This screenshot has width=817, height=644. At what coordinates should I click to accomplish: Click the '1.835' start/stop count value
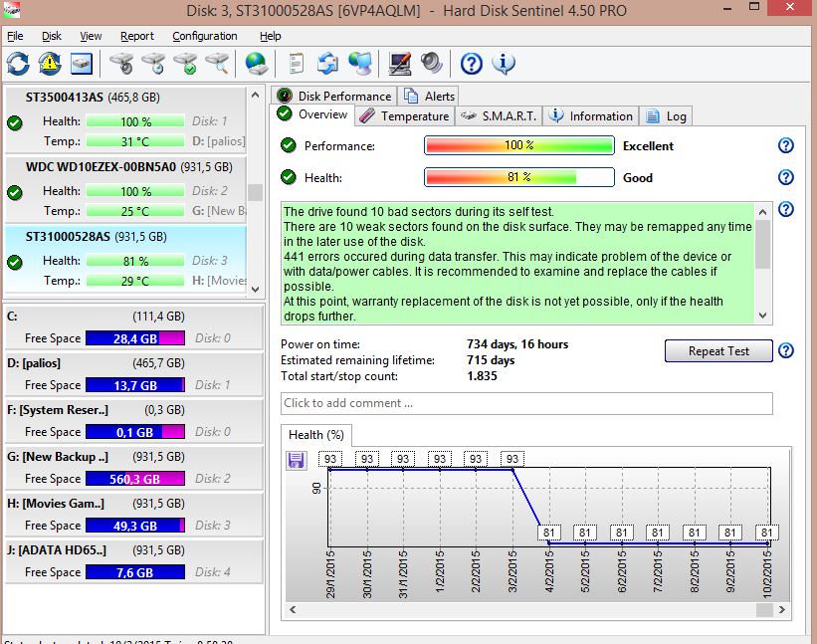[482, 376]
